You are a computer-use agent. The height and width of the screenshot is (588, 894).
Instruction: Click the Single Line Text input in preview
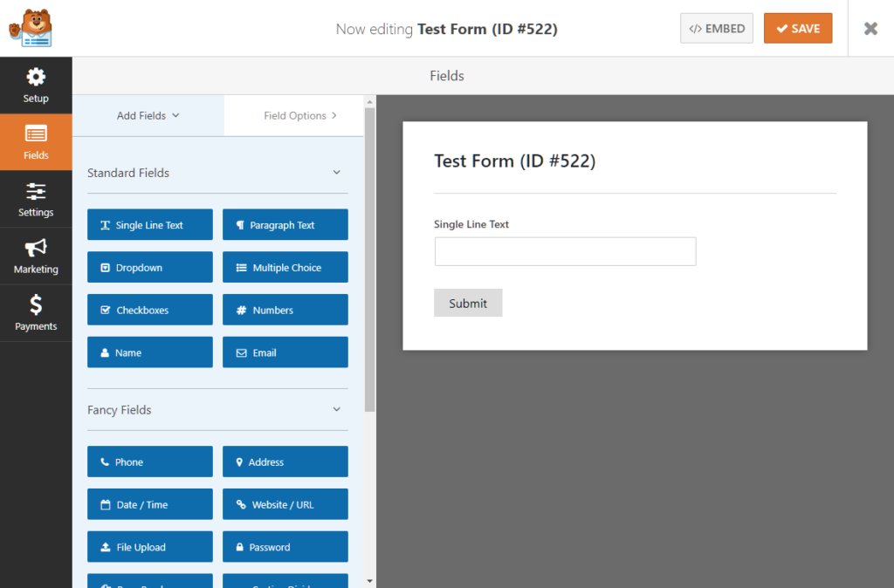click(565, 251)
